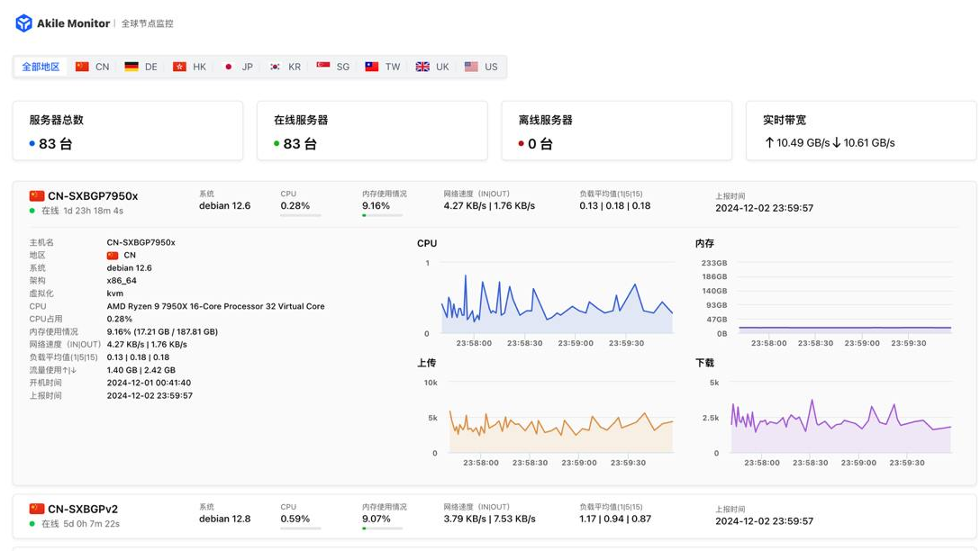Click the uptime text 1d 23h 18m 4s
980x551 pixels.
coord(93,211)
